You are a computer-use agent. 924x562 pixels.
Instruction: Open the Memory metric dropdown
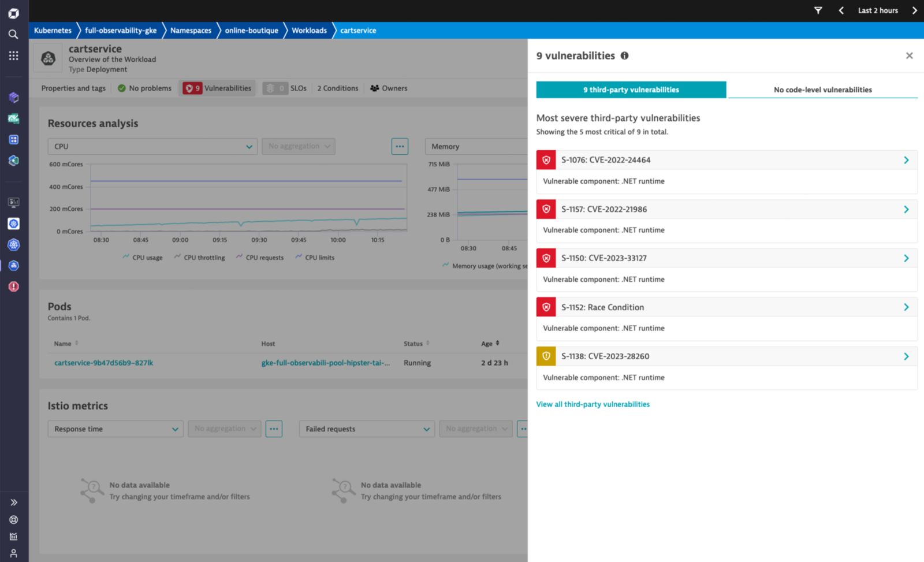click(476, 146)
